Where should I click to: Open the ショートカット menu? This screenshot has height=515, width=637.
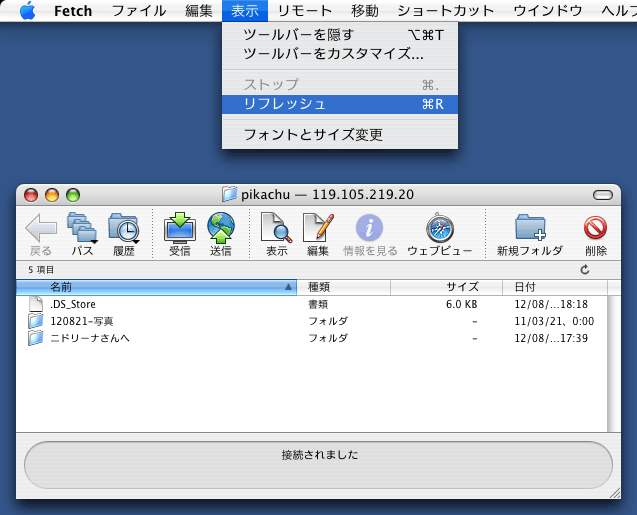point(446,11)
